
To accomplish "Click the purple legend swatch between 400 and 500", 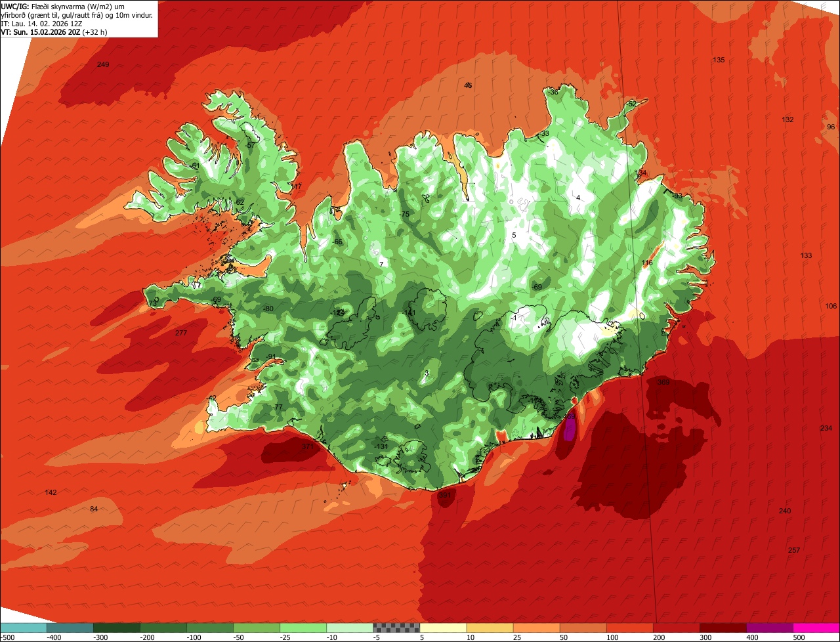I will click(769, 628).
